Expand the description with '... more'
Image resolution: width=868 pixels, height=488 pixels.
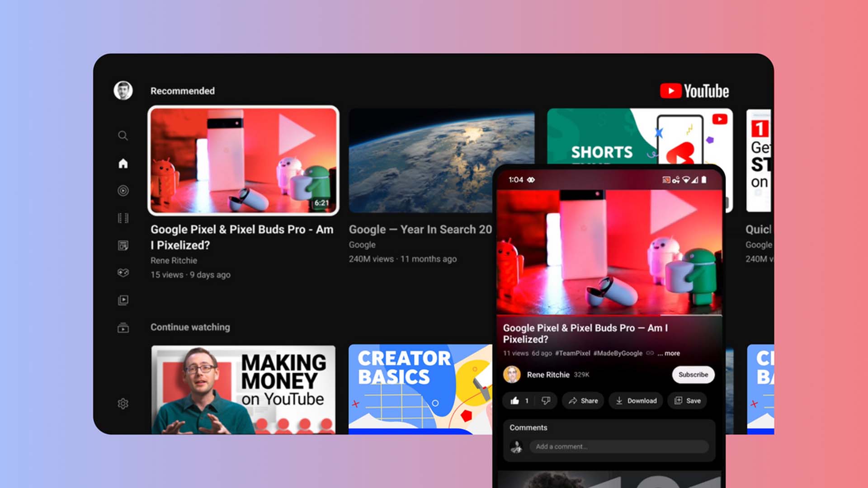tap(669, 353)
